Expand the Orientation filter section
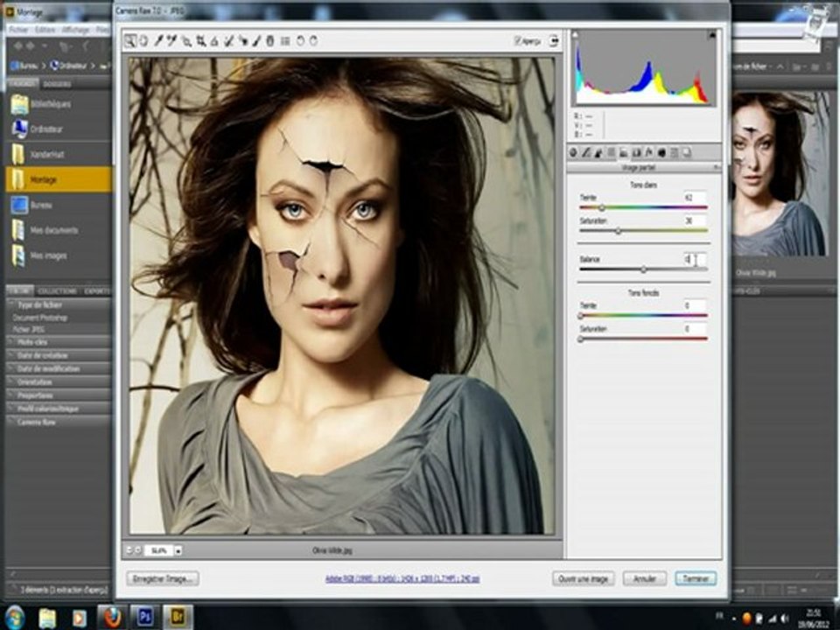The height and width of the screenshot is (630, 840). pos(11,382)
